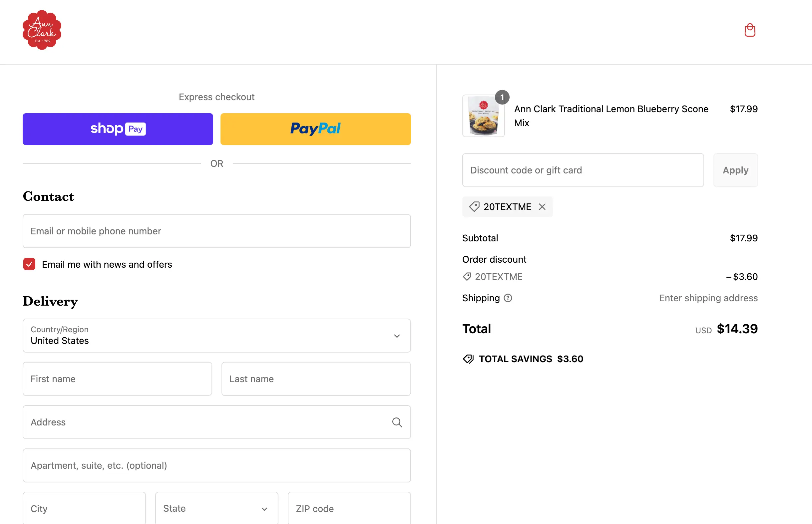The image size is (812, 524).
Task: Open the Country/Region dropdown
Action: coord(216,336)
